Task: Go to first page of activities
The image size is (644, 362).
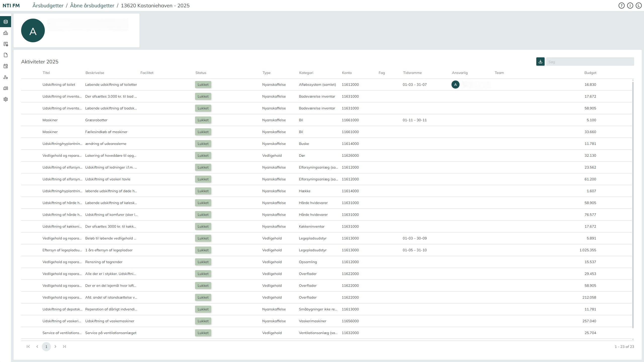Action: pos(28,346)
